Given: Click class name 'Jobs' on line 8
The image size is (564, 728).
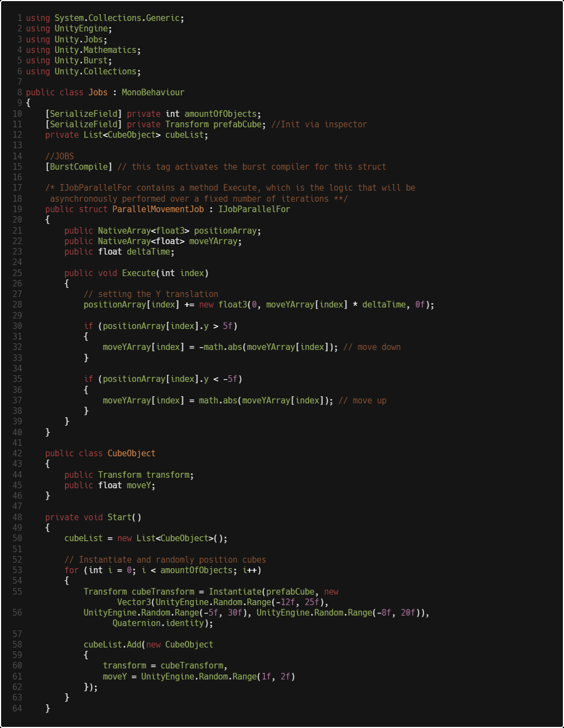Looking at the screenshot, I should (98, 93).
